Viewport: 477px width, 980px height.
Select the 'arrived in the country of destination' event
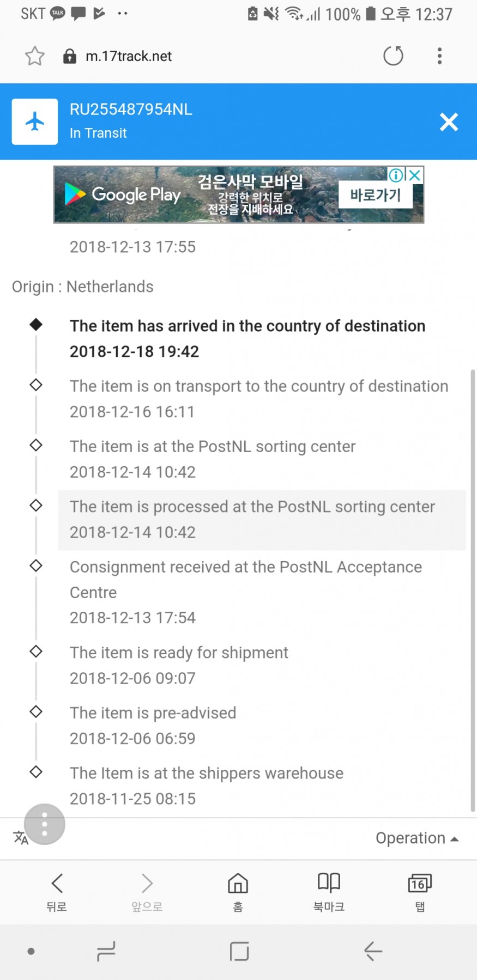247,338
